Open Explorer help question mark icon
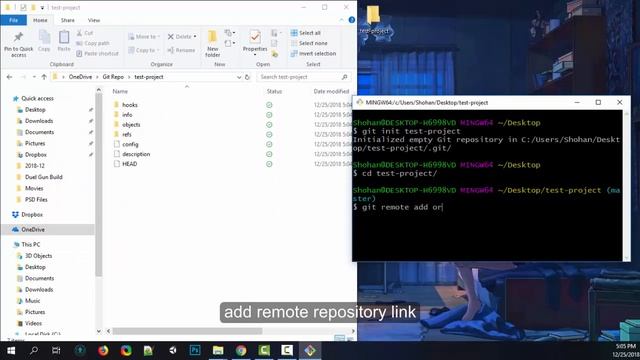 tap(352, 20)
